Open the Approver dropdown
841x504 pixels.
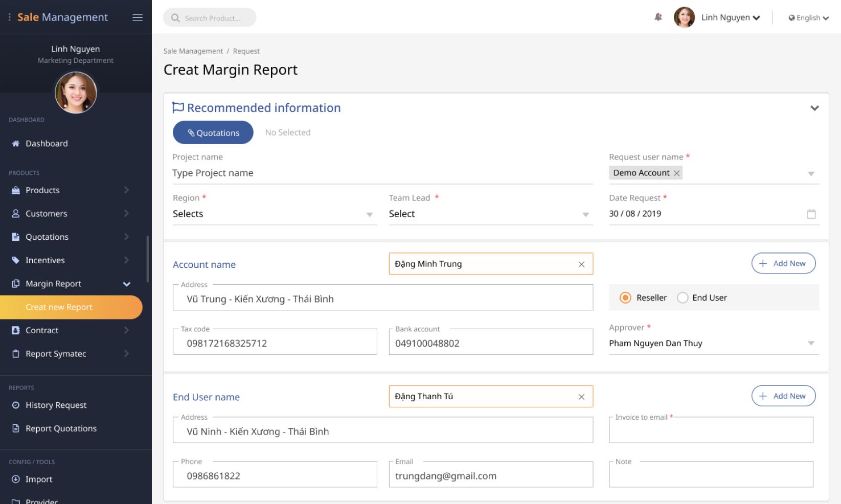click(x=811, y=343)
